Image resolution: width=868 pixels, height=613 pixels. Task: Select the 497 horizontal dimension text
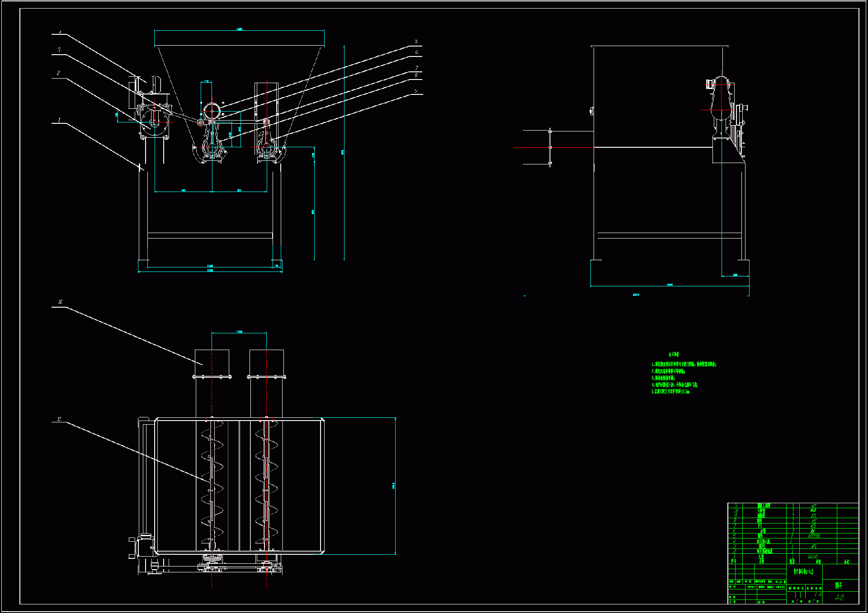pyautogui.click(x=184, y=190)
